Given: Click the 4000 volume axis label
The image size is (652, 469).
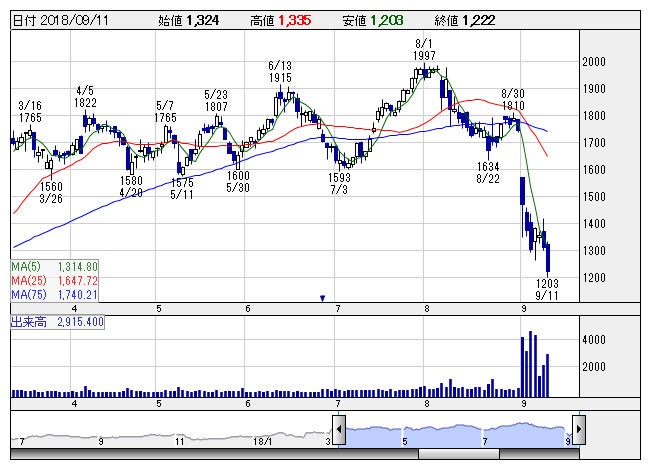Looking at the screenshot, I should [594, 340].
